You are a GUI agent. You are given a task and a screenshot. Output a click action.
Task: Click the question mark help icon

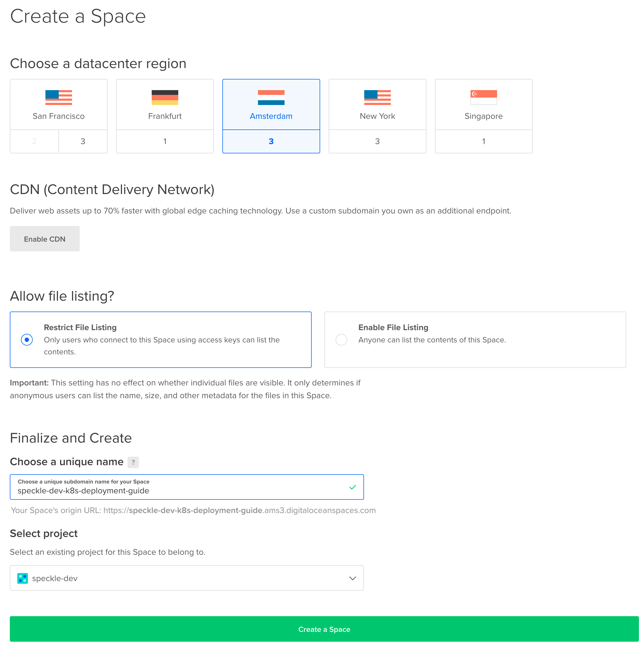click(133, 462)
